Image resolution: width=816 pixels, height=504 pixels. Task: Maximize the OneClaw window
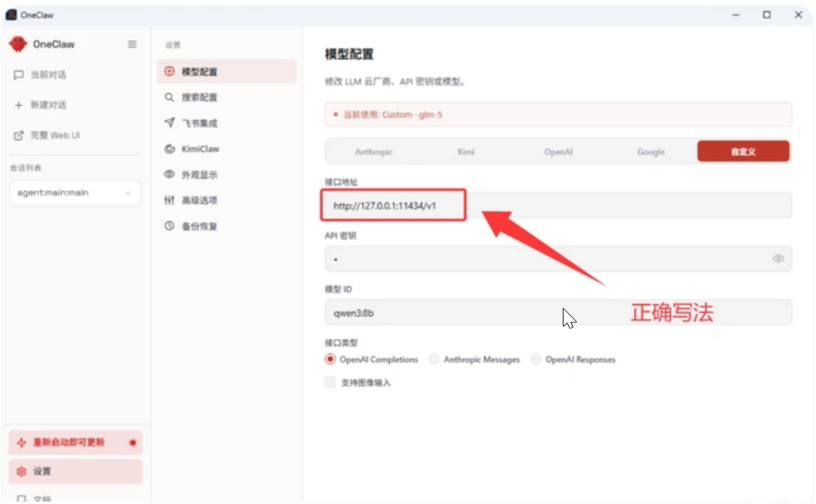tap(767, 15)
